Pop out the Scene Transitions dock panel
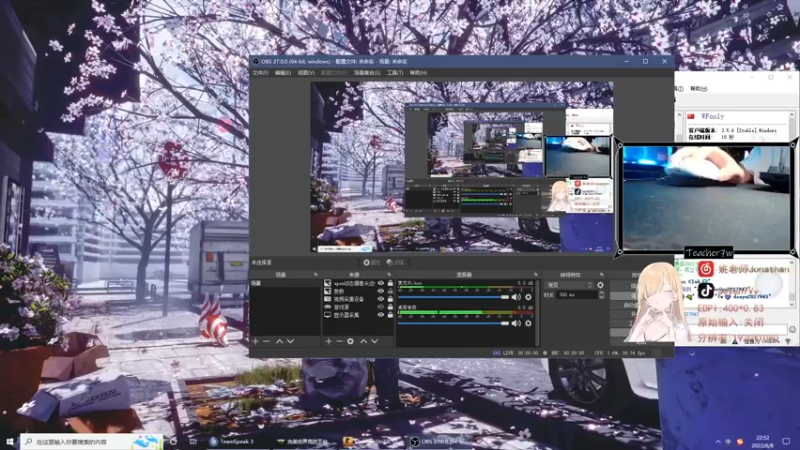The width and height of the screenshot is (800, 450). [601, 275]
